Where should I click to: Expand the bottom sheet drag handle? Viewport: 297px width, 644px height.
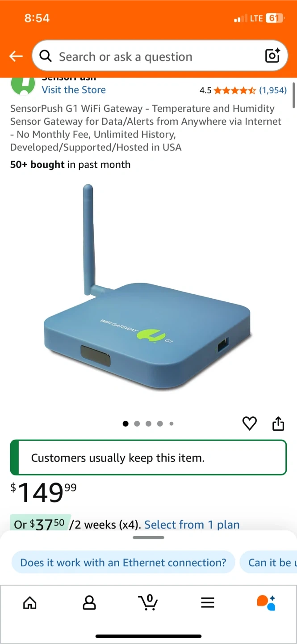[x=149, y=537]
